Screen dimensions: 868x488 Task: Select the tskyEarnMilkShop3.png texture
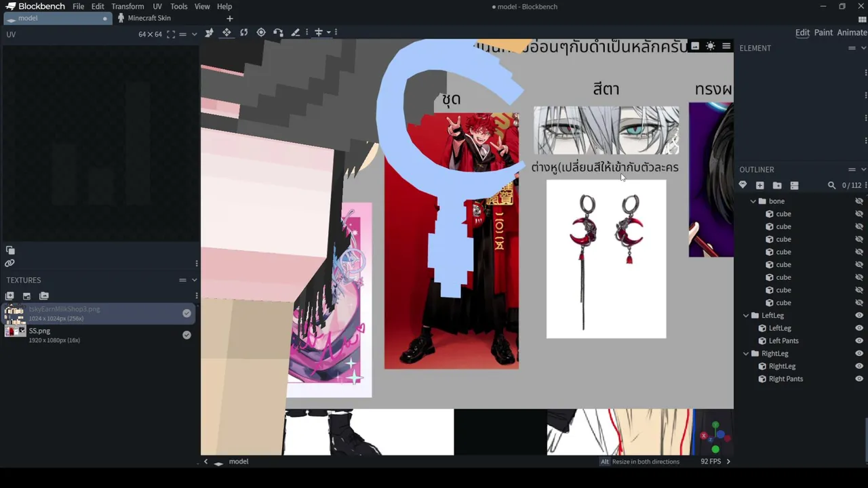[x=99, y=313]
